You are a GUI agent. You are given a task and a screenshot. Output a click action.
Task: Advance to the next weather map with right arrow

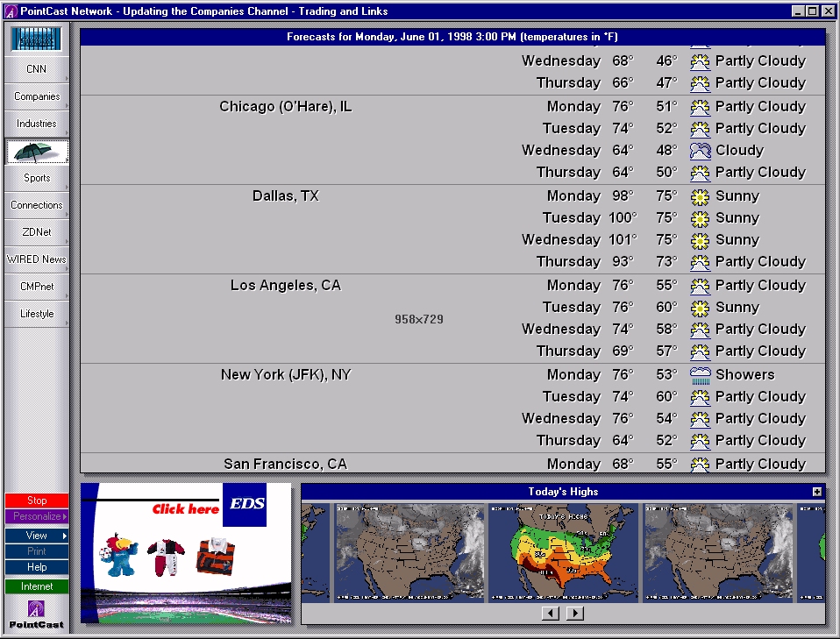pos(575,614)
